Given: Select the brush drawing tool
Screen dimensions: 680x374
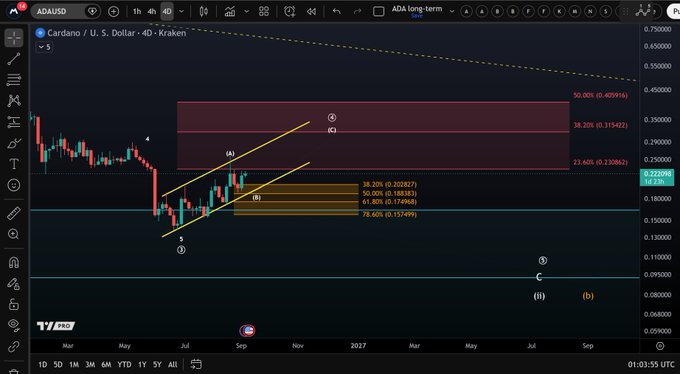Looking at the screenshot, I should coord(14,143).
